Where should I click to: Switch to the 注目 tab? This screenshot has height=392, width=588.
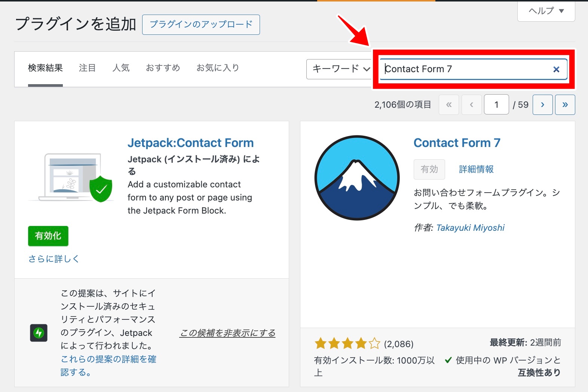(87, 68)
